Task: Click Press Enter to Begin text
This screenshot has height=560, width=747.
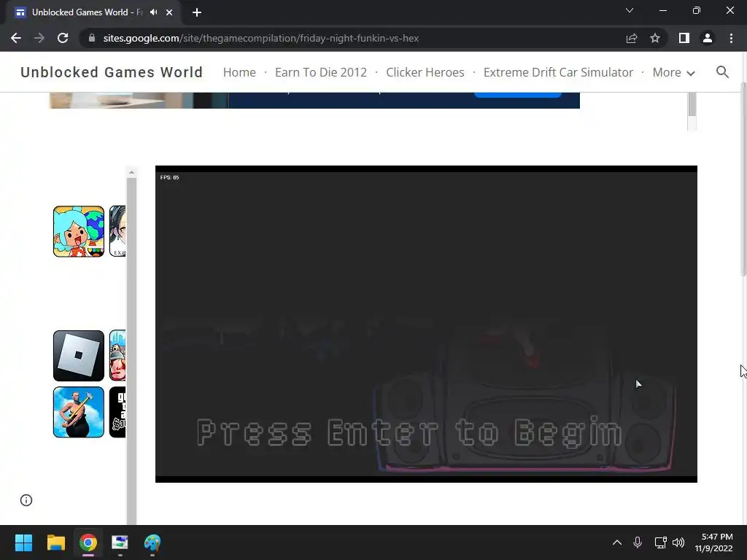Action: [410, 432]
